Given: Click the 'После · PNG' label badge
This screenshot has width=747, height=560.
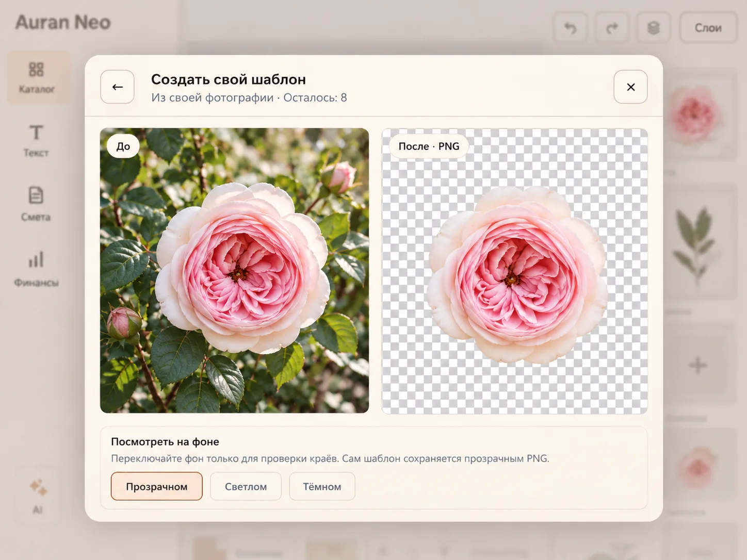Looking at the screenshot, I should [x=429, y=146].
